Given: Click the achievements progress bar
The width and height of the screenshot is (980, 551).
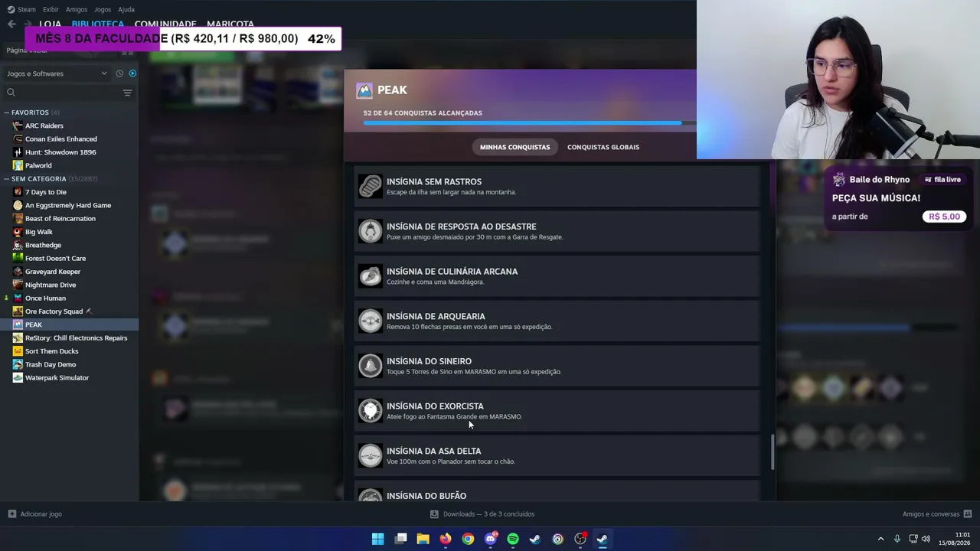Looking at the screenshot, I should click(530, 122).
